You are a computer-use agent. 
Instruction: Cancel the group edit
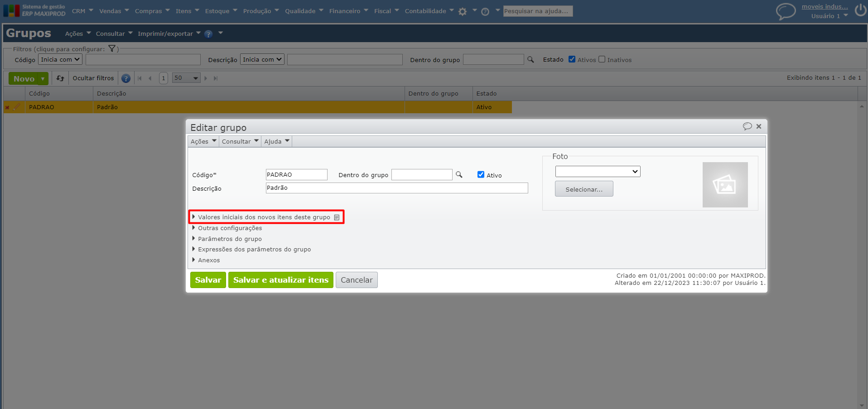357,280
